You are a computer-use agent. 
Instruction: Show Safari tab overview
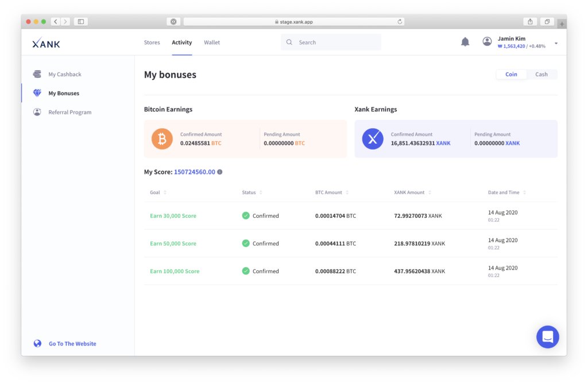point(547,22)
